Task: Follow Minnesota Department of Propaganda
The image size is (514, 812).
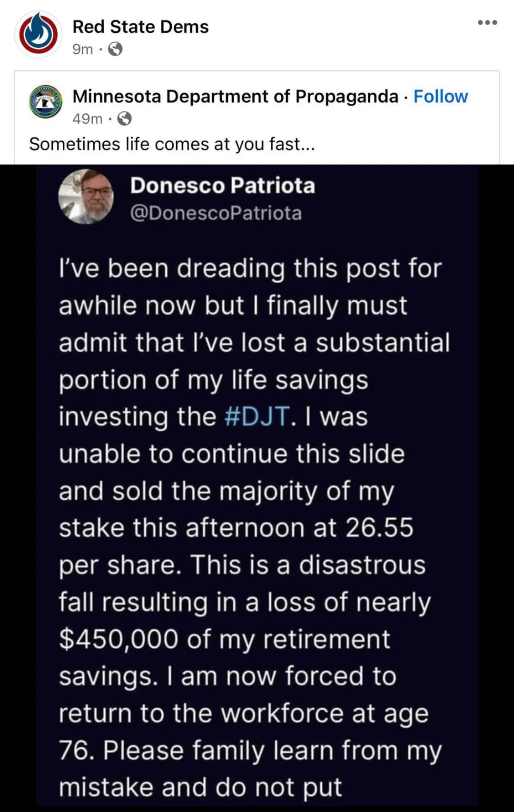Action: (x=441, y=97)
